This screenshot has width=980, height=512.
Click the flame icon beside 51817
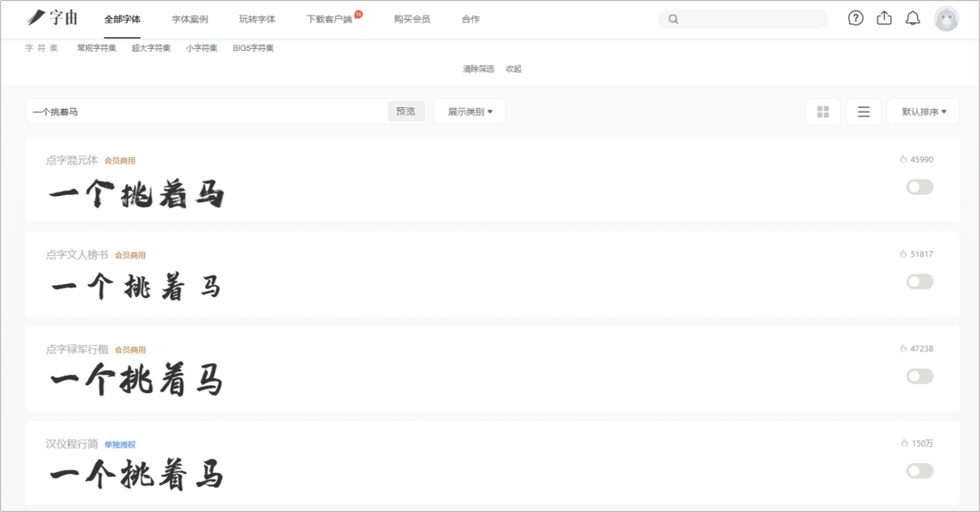[x=903, y=254]
